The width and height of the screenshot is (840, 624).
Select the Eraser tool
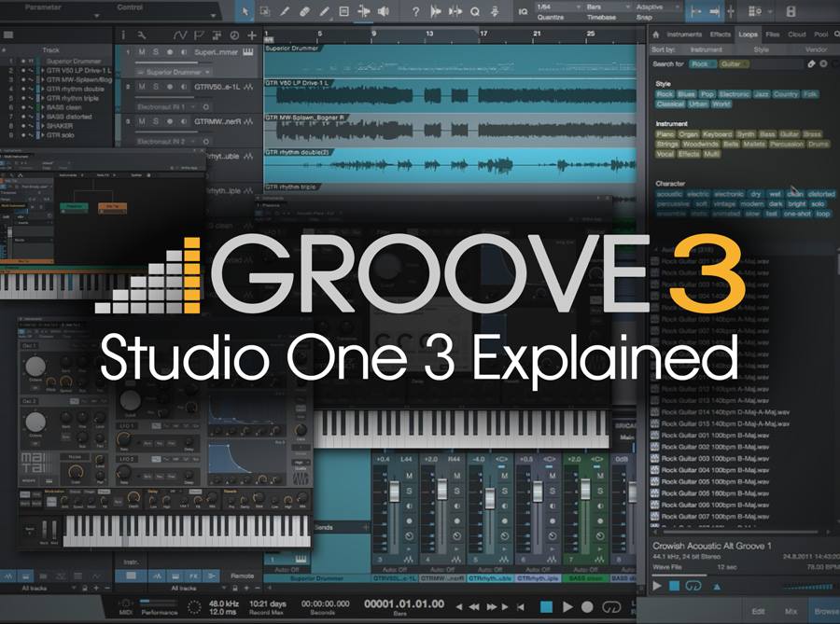pos(304,11)
